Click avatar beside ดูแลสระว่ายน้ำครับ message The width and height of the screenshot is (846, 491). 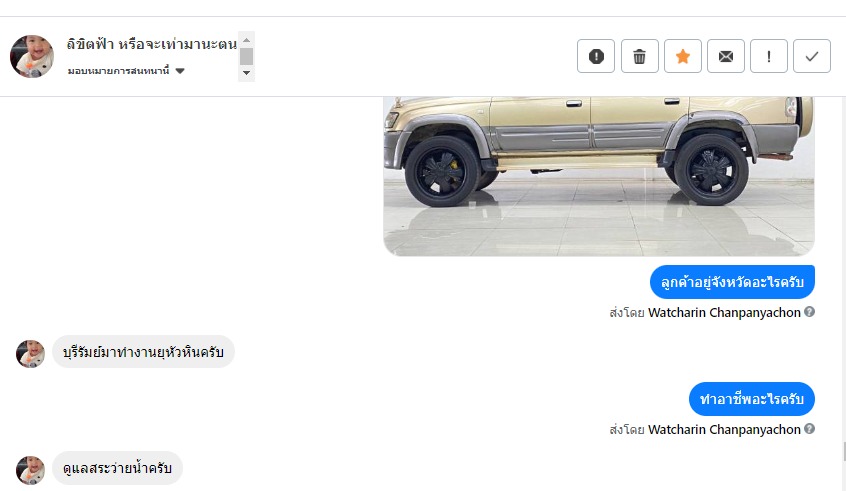[x=30, y=469]
